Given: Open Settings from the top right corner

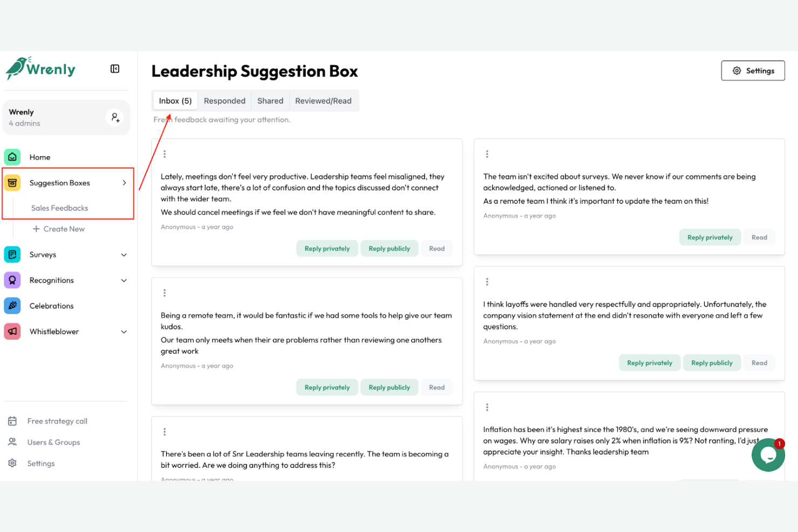Looking at the screenshot, I should point(753,71).
